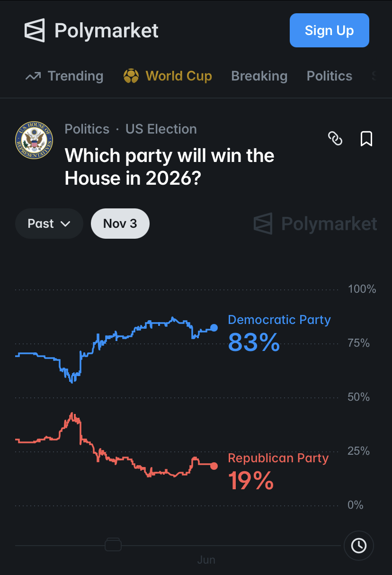Image resolution: width=392 pixels, height=575 pixels.
Task: Click the Sign Up button
Action: (x=330, y=30)
